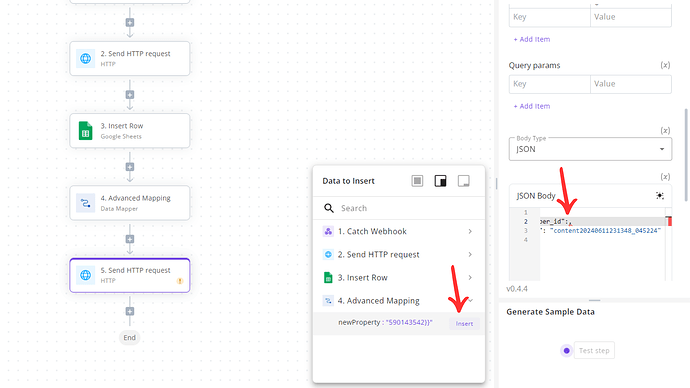Expand the 3. Insert Row data entry
The width and height of the screenshot is (690, 388).
click(x=399, y=278)
